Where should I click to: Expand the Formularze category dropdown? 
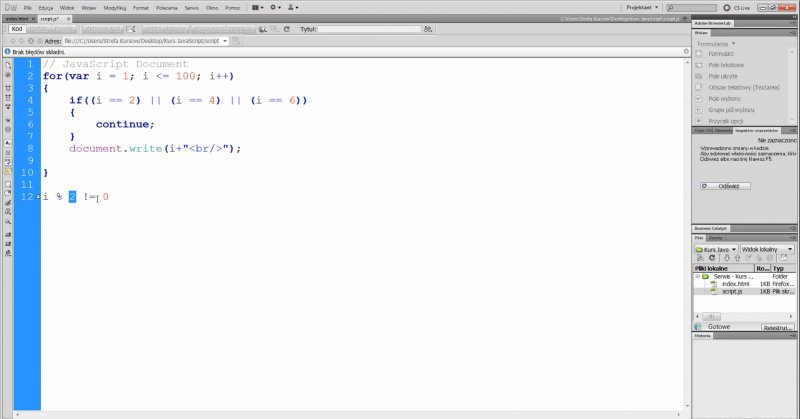(x=720, y=43)
